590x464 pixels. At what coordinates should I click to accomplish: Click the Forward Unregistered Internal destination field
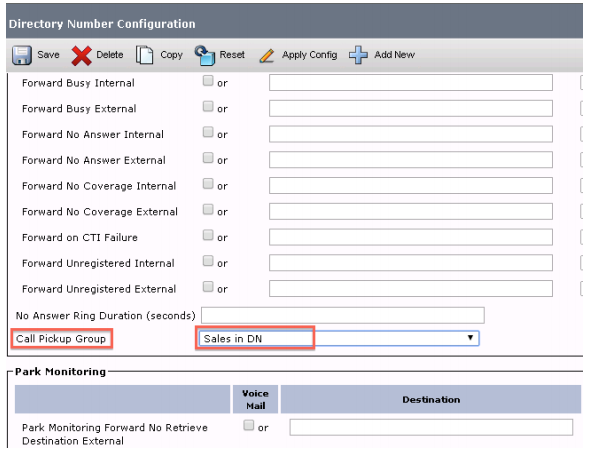point(411,263)
